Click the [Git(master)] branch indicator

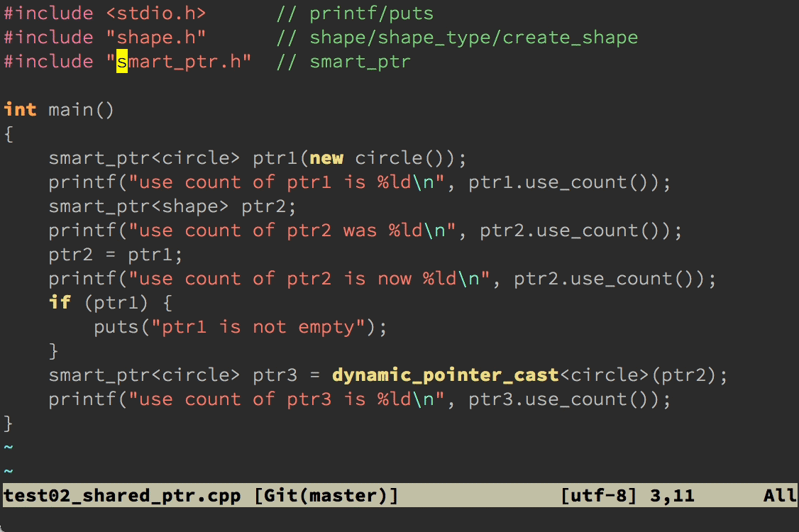click(x=326, y=496)
